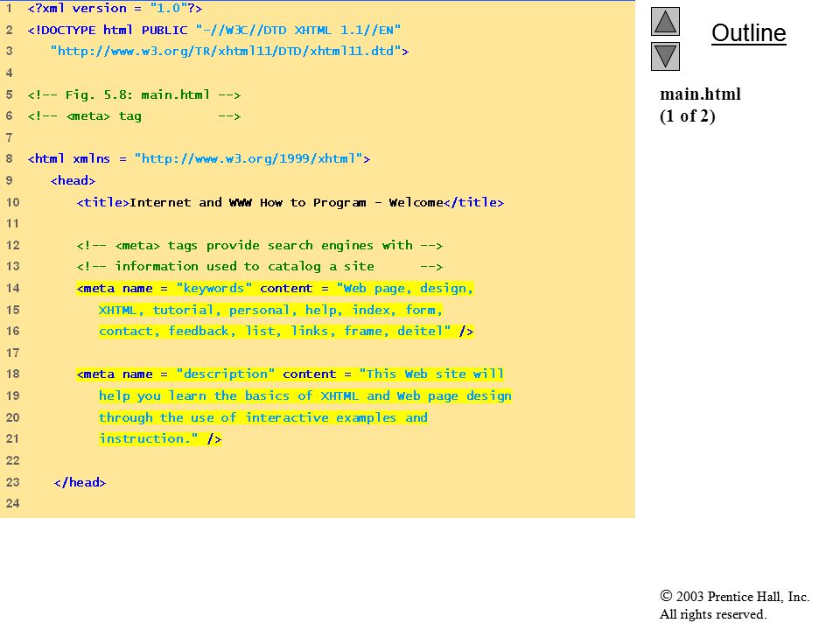Click the closing </head> tag
840x630 pixels.
click(80, 482)
